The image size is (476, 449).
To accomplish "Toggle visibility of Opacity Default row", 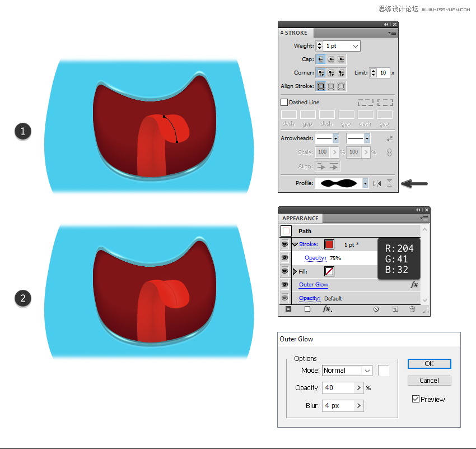I will tap(284, 298).
